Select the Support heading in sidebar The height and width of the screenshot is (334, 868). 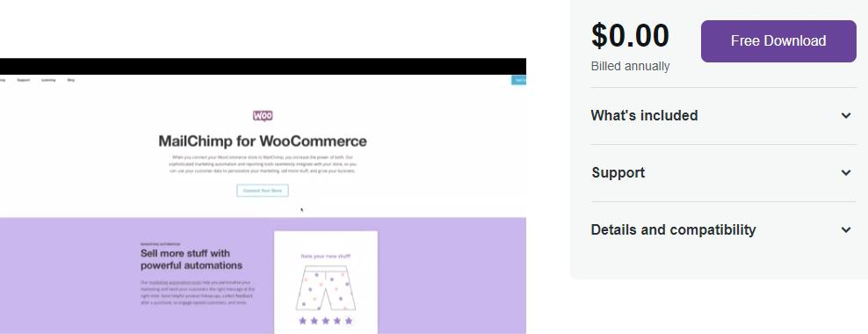tap(618, 172)
